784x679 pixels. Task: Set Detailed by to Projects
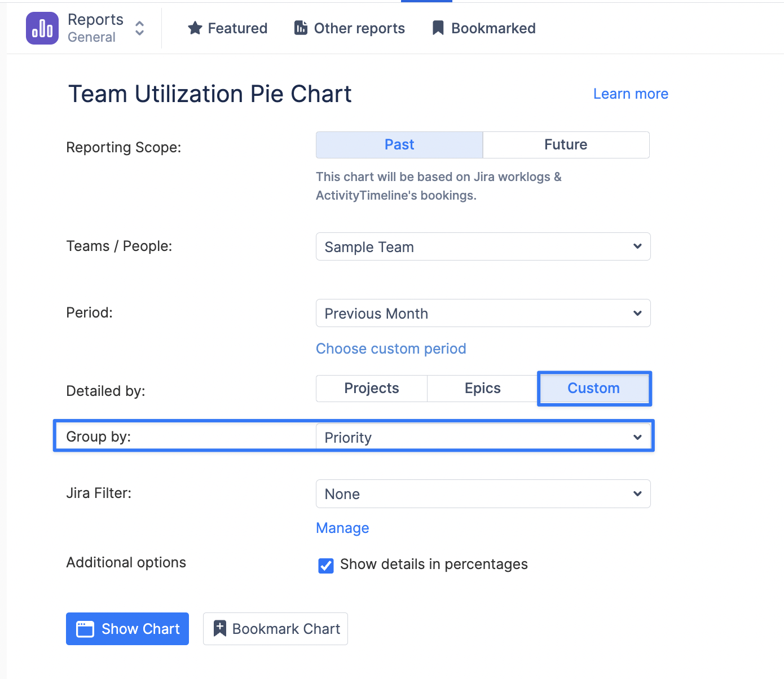pyautogui.click(x=371, y=389)
